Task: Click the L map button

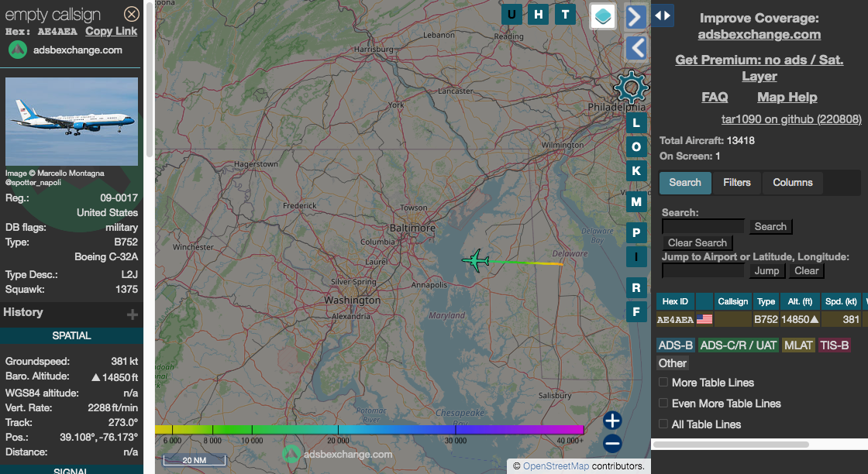Action: click(x=636, y=123)
